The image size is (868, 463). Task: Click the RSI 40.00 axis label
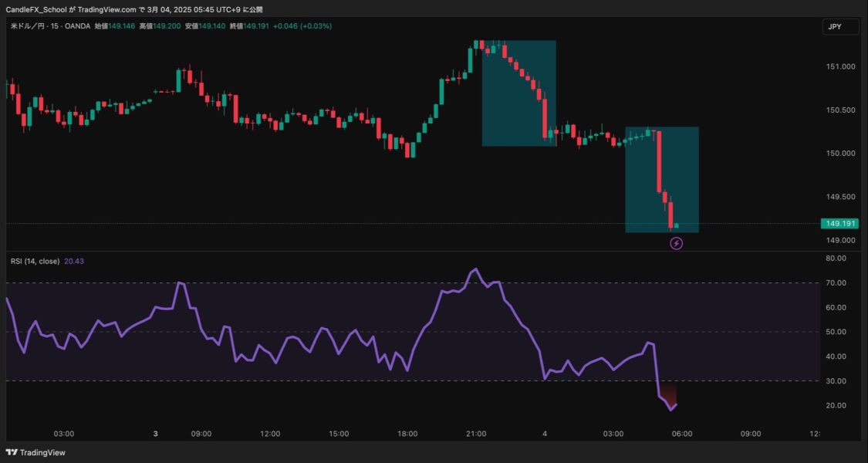pyautogui.click(x=836, y=356)
